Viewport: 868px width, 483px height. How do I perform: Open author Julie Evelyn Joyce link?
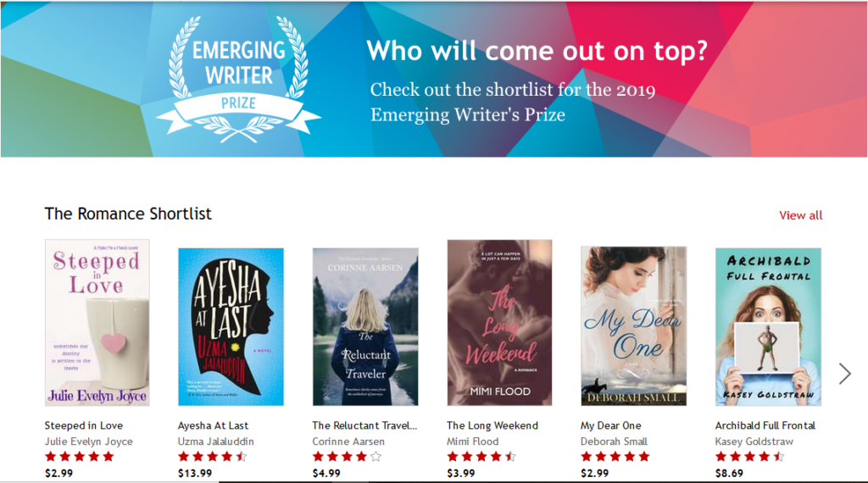pyautogui.click(x=88, y=441)
